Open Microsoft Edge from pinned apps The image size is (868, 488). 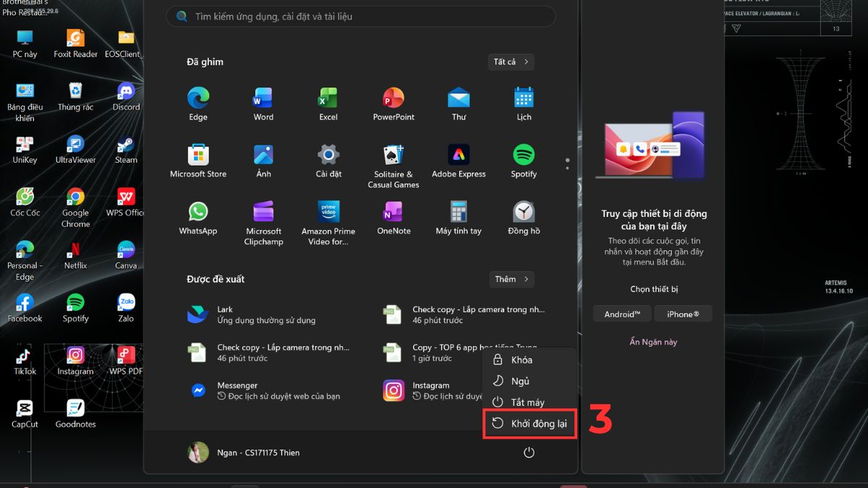point(197,102)
